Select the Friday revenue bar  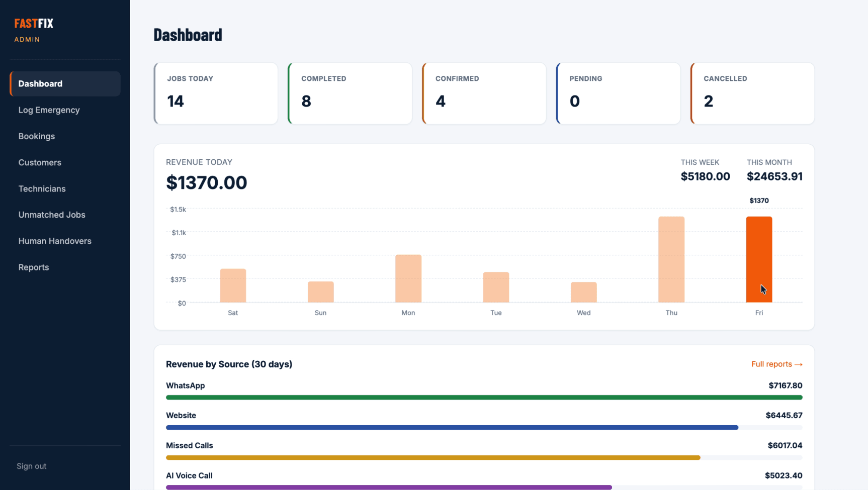tap(759, 259)
